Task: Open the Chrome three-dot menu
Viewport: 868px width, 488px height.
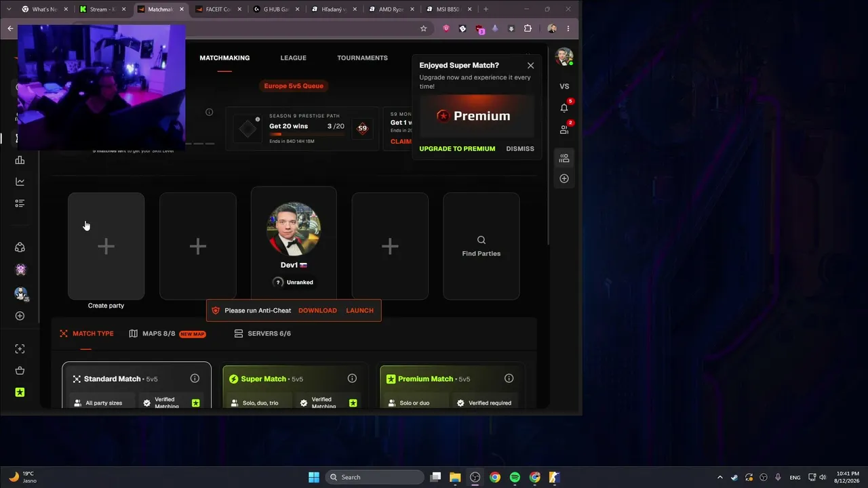Action: click(x=568, y=28)
